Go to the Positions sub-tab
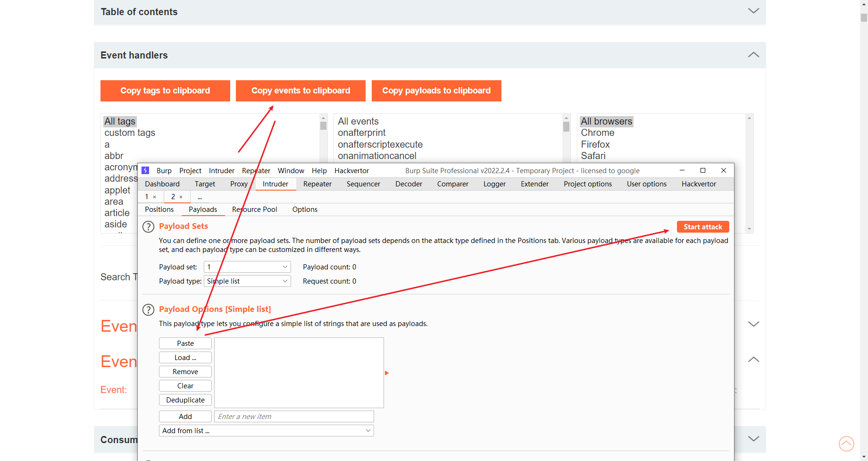Screen dimensions: 868x461 159,210
